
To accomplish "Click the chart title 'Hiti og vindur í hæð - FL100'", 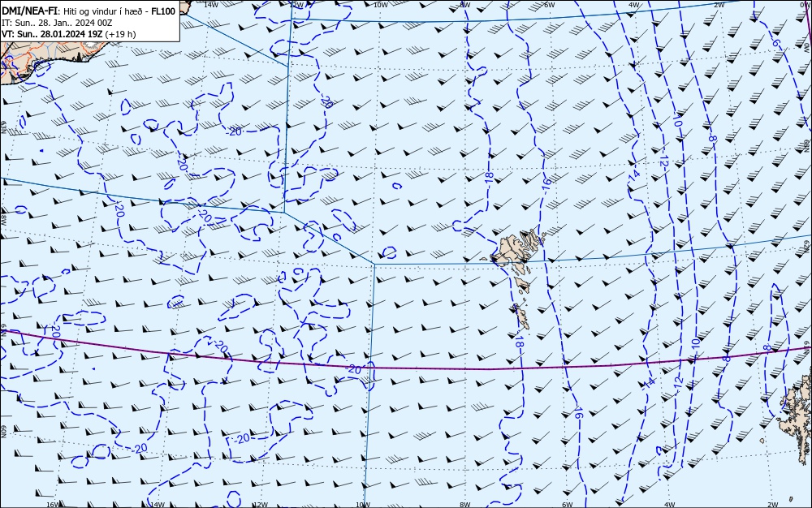I will [119, 11].
